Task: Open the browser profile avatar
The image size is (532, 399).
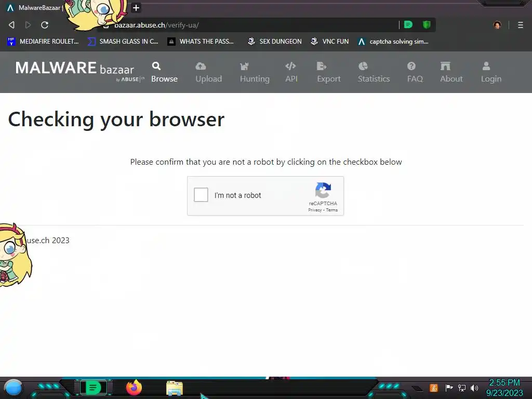Action: [497, 25]
